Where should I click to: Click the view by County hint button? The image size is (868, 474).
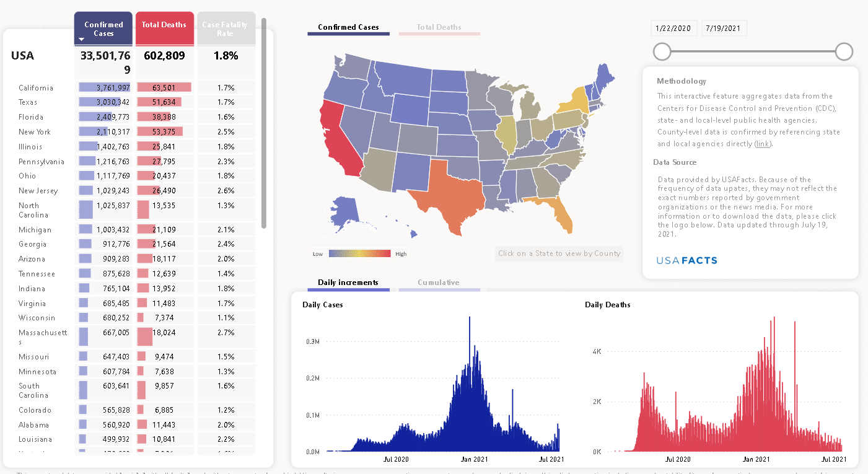[559, 253]
